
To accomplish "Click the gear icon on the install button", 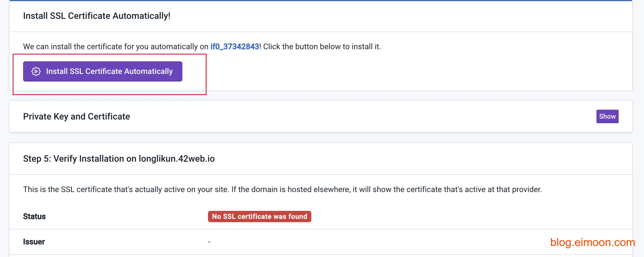I will (36, 71).
